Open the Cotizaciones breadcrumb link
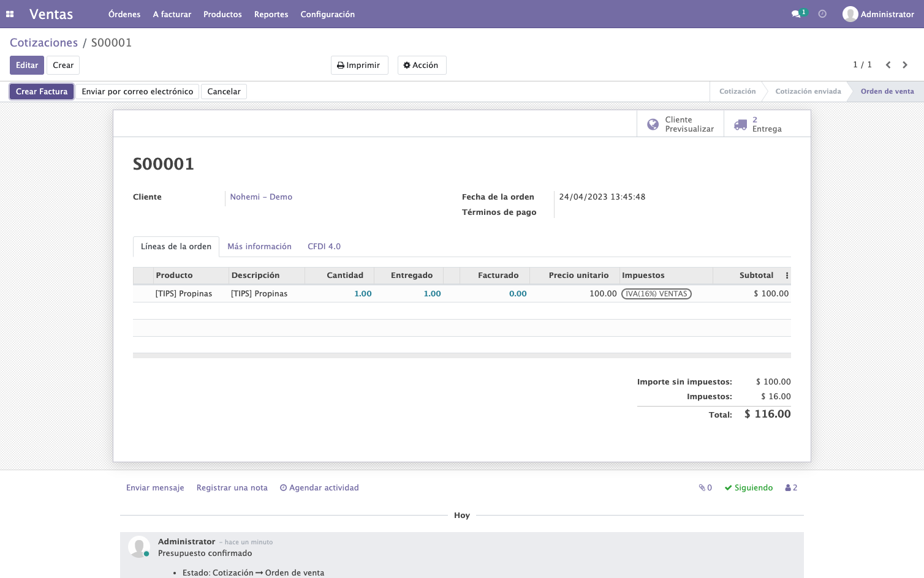The width and height of the screenshot is (924, 578). (44, 43)
